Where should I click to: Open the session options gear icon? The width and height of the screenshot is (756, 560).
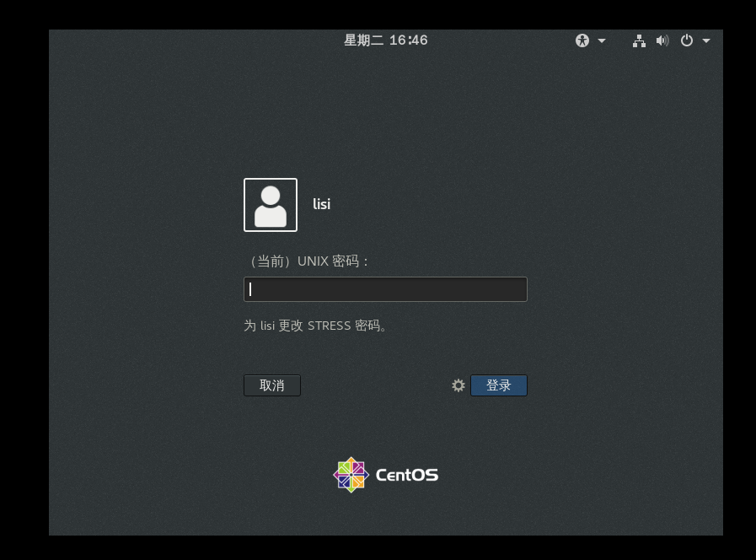[458, 385]
